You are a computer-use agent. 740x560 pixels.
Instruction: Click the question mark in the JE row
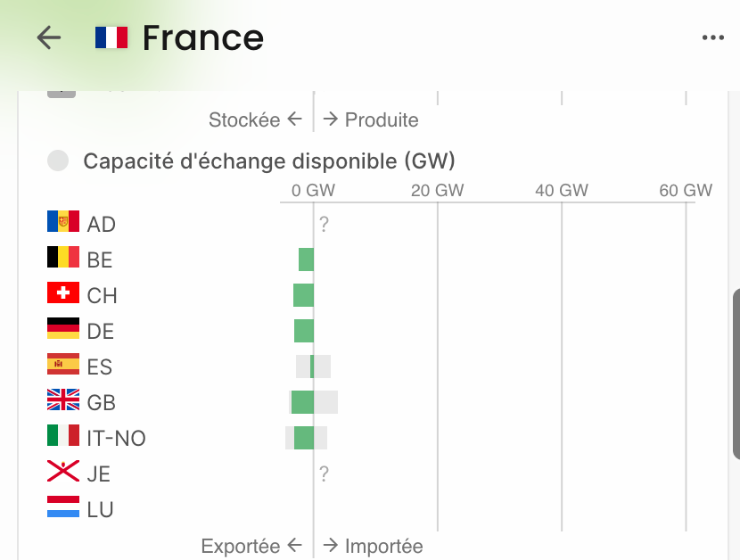(x=324, y=474)
